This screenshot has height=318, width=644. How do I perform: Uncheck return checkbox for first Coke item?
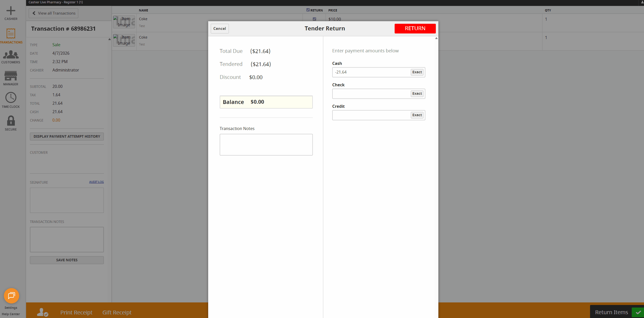point(314,19)
